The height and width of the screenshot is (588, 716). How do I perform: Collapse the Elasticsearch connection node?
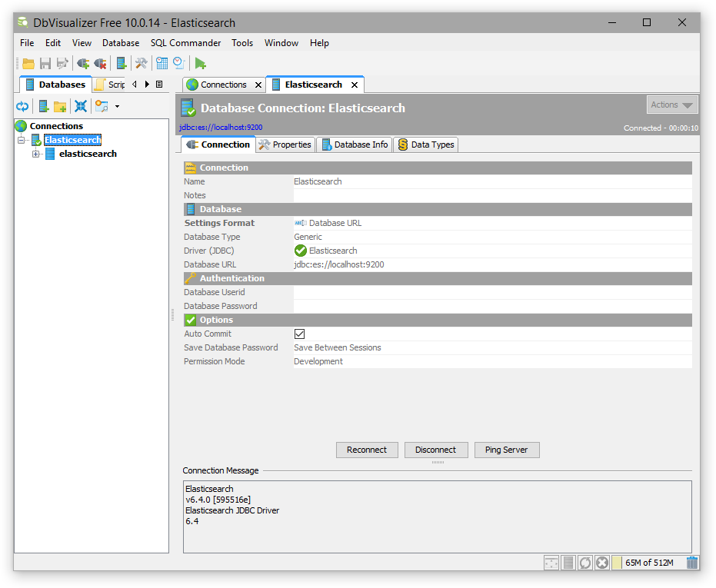22,140
